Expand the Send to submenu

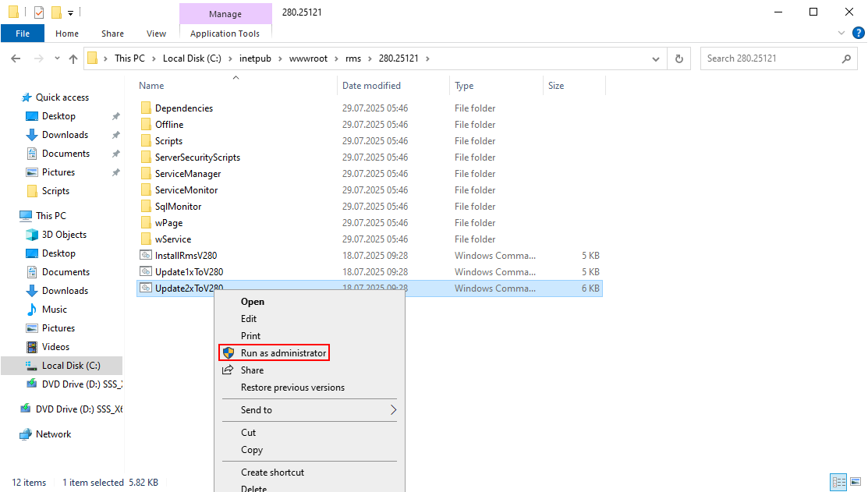[310, 410]
